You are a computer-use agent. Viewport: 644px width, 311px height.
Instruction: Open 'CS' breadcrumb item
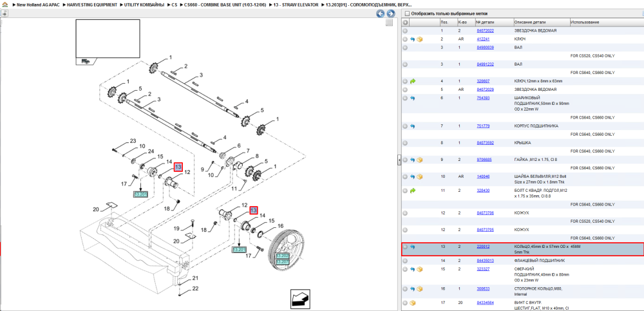pos(175,4)
